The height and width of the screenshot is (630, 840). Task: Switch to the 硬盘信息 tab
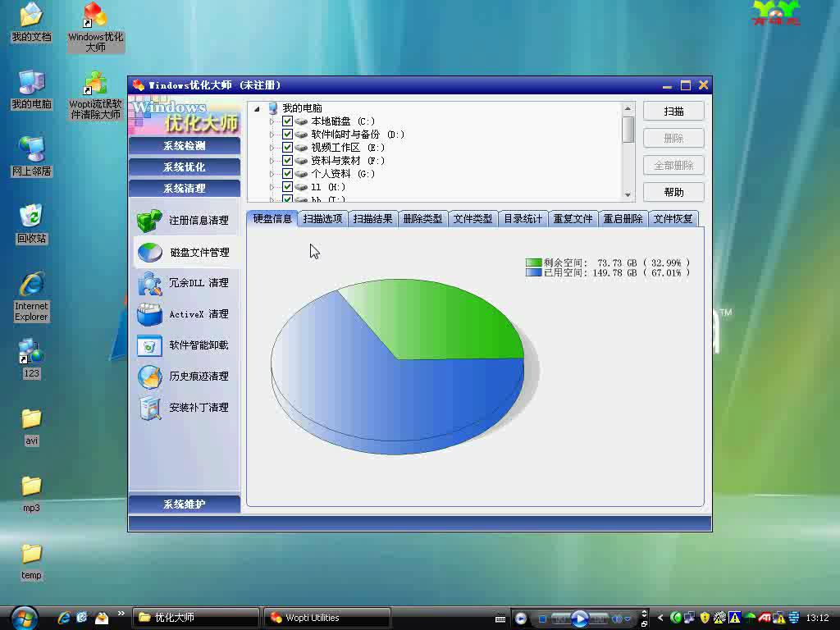tap(272, 218)
